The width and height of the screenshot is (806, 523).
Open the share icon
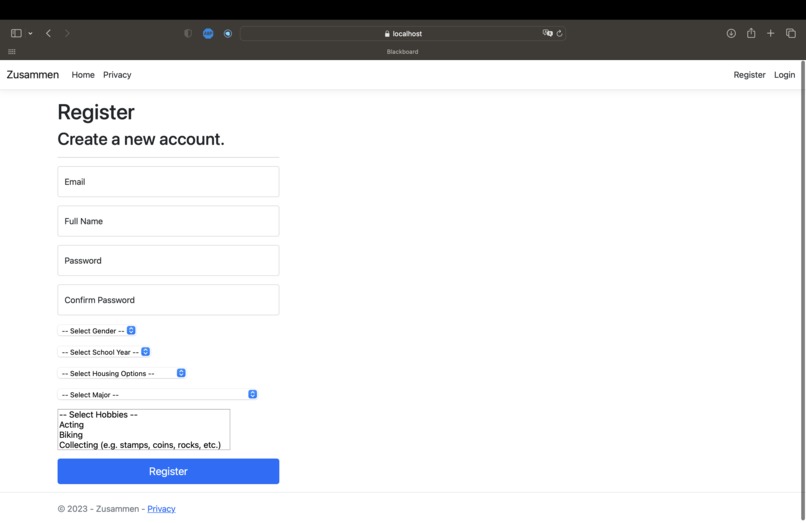point(751,33)
